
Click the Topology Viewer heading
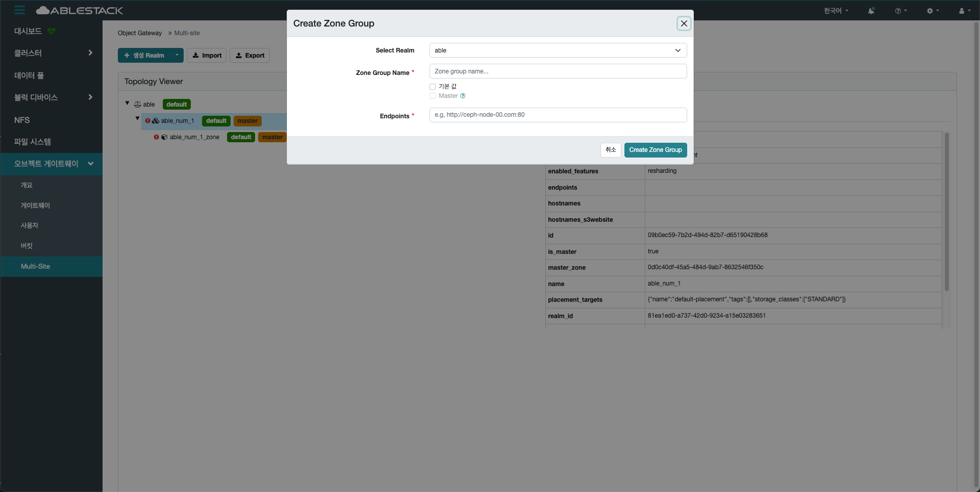tap(154, 82)
